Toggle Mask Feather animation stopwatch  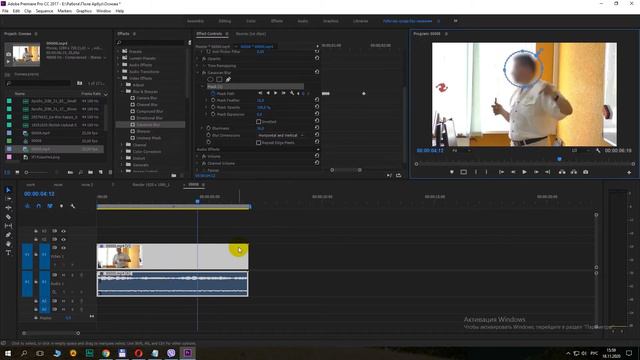213,100
